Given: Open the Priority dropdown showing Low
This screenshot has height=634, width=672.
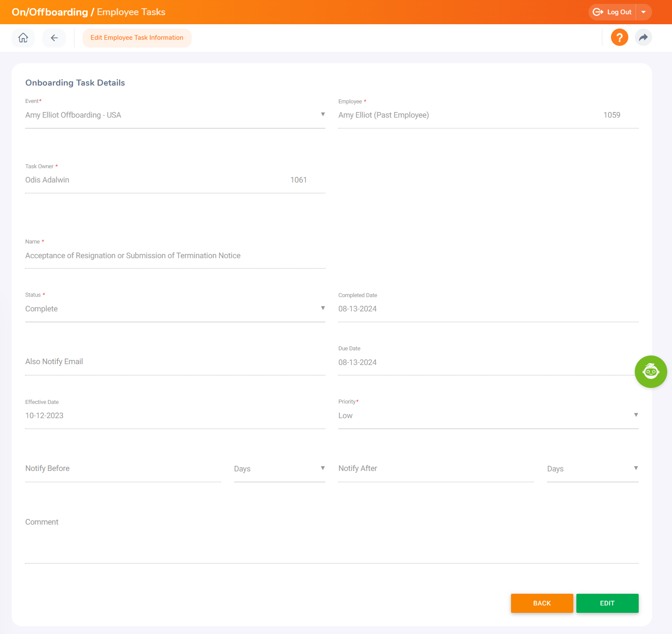Looking at the screenshot, I should 636,415.
